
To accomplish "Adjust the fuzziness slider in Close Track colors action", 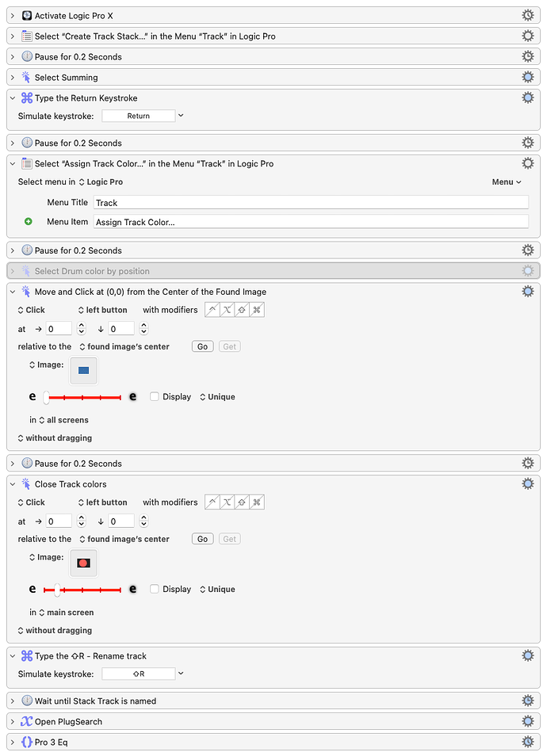I will coord(82,590).
